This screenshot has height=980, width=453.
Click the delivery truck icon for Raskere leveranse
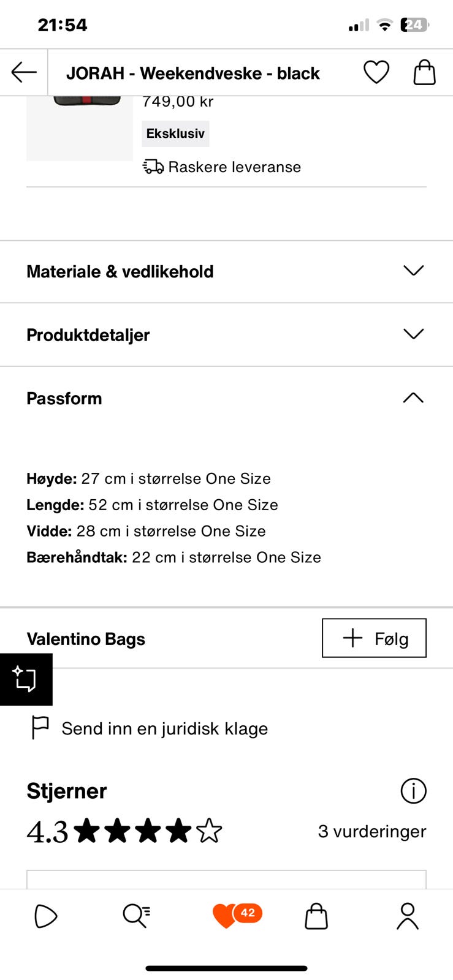(152, 166)
